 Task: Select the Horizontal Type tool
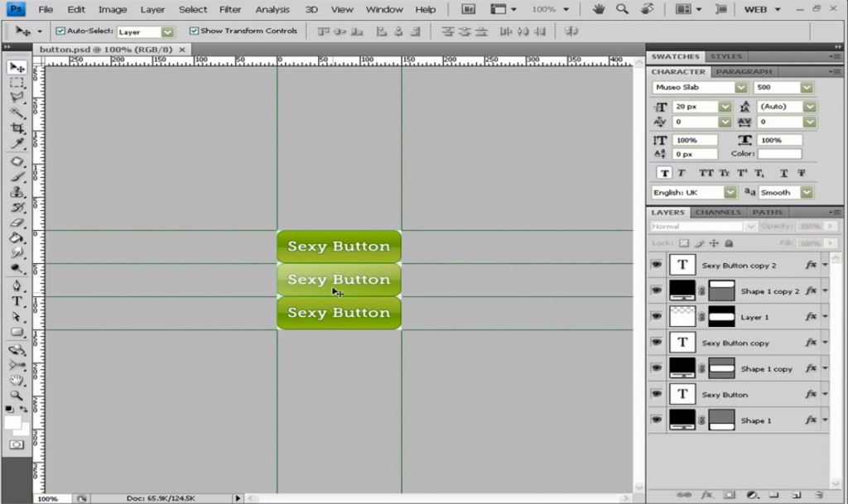(x=17, y=301)
